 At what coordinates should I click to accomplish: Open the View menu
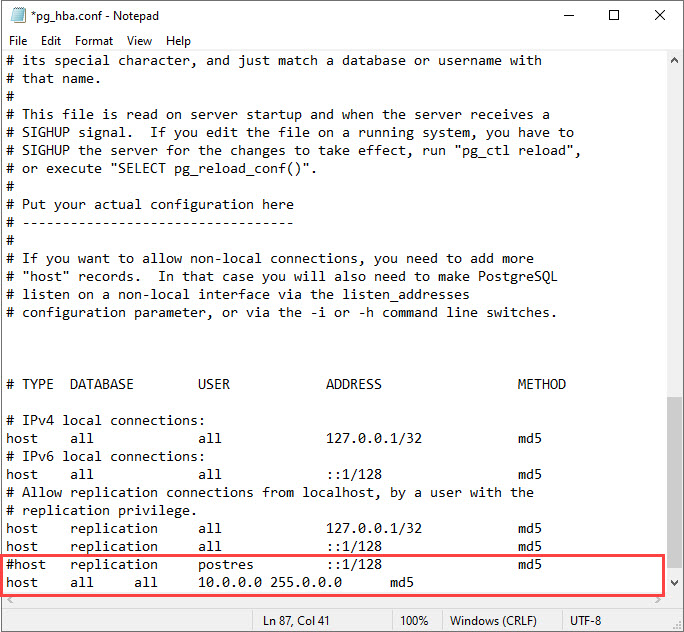click(x=139, y=41)
